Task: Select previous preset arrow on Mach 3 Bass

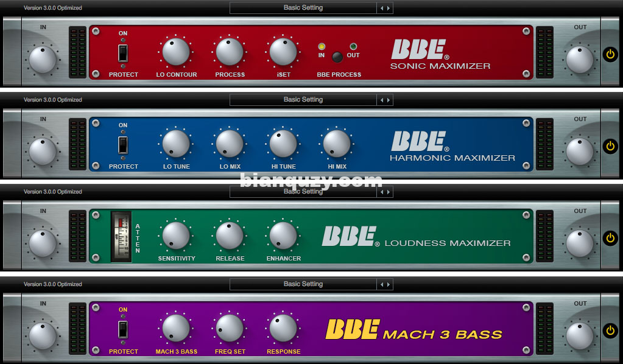Action: [382, 284]
